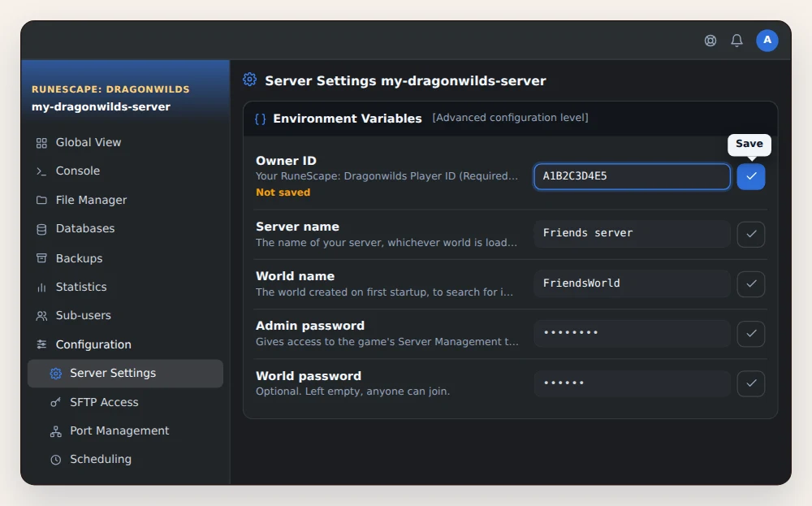Click the Save tooltip label
The height and width of the screenshot is (506, 812).
point(749,144)
